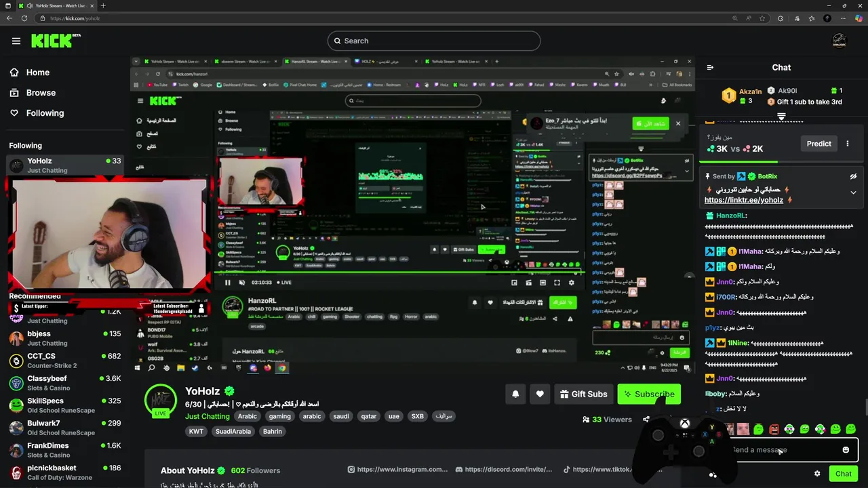The width and height of the screenshot is (868, 488).
Task: Open the linktr.ee/yoholz link
Action: pos(744,201)
